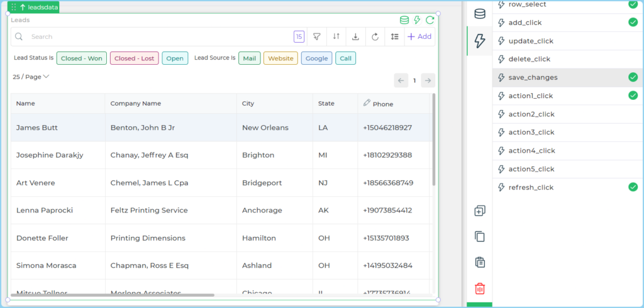Click the row height icon beside Add
This screenshot has width=644, height=308.
(394, 36)
